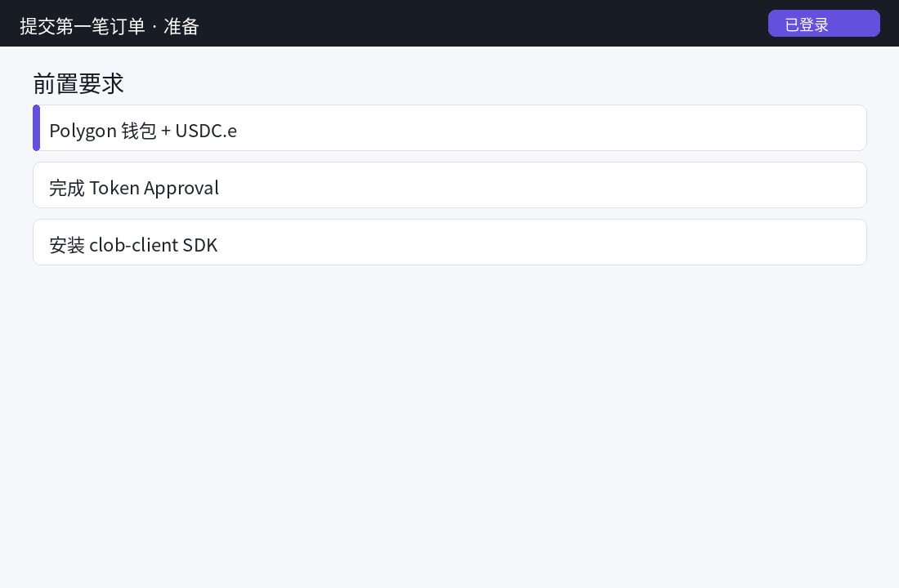This screenshot has width=899, height=588.
Task: Choose the 安装 clob-client SDK item
Action: [x=449, y=243]
